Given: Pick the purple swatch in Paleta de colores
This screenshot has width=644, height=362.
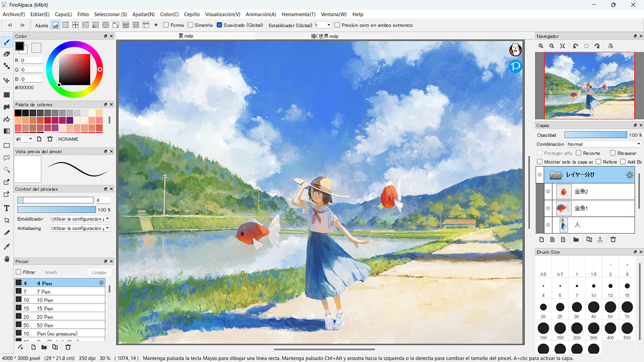Looking at the screenshot, I should [70, 120].
